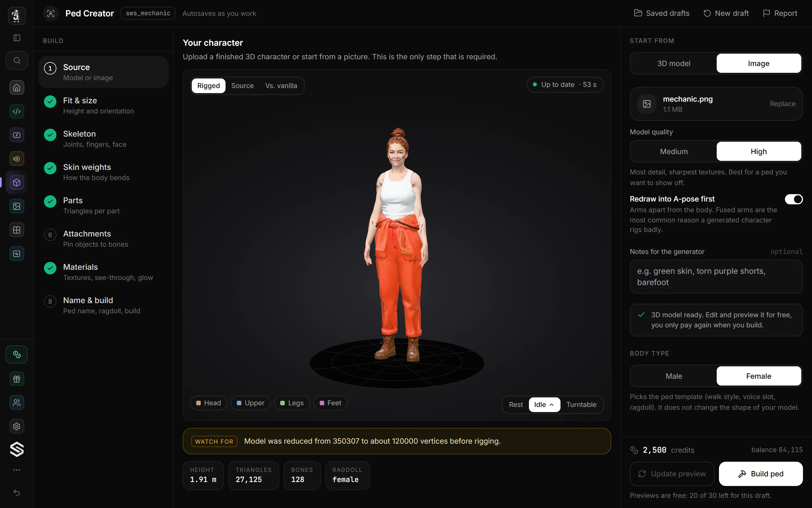Open Saved drafts

(x=662, y=13)
